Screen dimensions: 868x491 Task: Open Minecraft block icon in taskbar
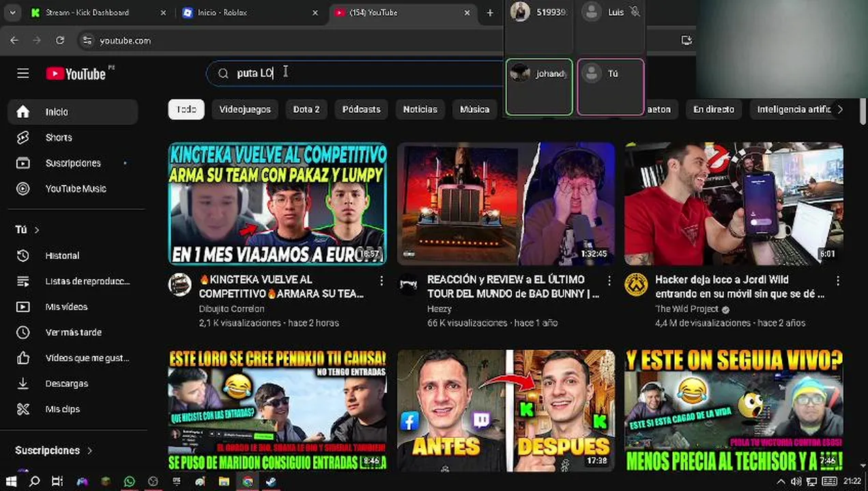pos(105,481)
